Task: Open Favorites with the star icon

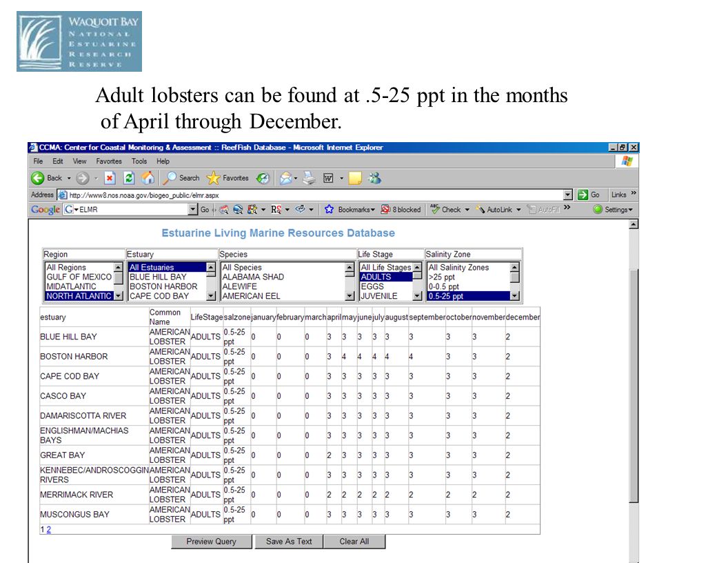Action: (213, 178)
